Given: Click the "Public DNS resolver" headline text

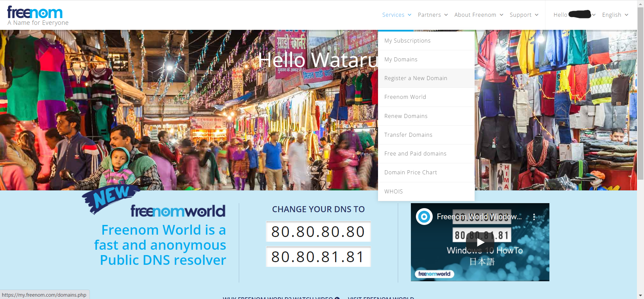Looking at the screenshot, I should pos(163,260).
